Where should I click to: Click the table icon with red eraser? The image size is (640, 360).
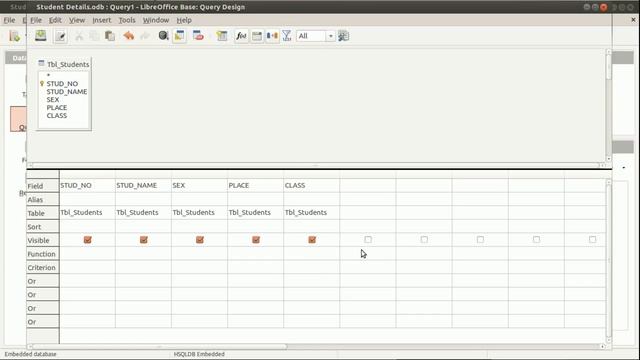(198, 36)
